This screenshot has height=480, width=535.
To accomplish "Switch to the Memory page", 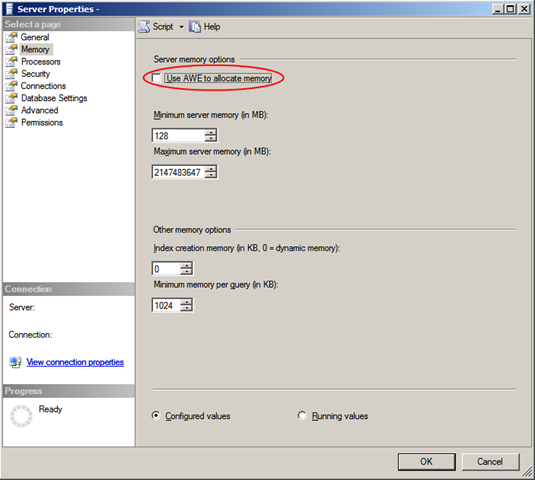I will click(x=35, y=49).
